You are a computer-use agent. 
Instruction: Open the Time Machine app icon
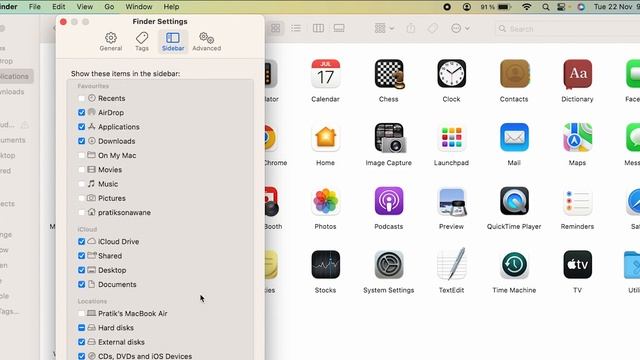(514, 265)
